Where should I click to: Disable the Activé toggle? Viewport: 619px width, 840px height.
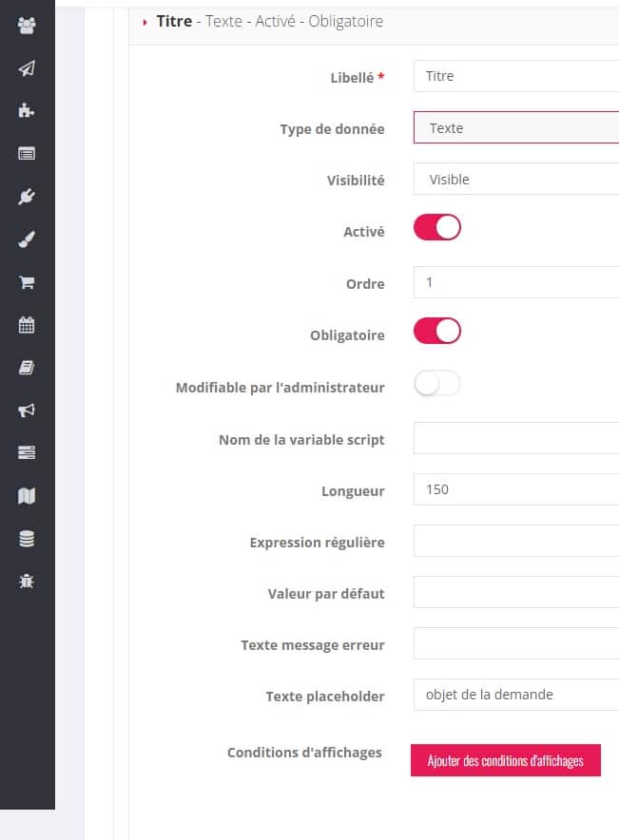click(437, 228)
